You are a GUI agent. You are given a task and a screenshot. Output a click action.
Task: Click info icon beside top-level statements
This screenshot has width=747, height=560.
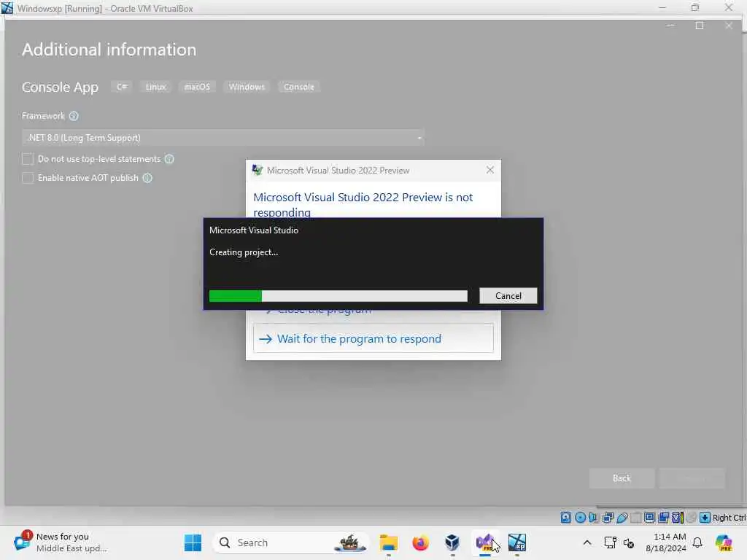click(x=169, y=159)
